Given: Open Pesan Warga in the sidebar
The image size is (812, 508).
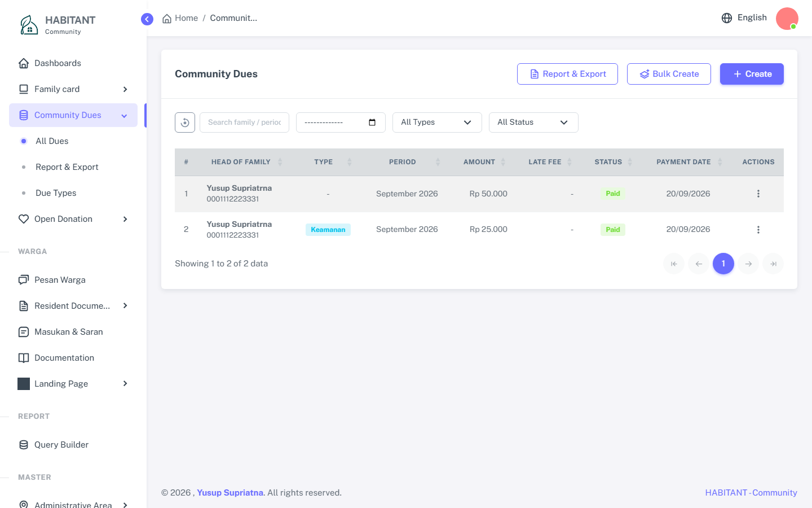Looking at the screenshot, I should pos(73,280).
